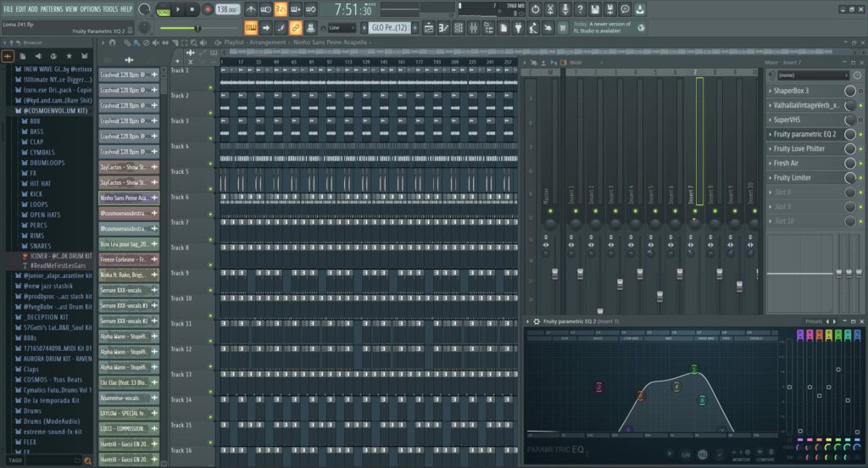Open the PATTERNS menu
The height and width of the screenshot is (468, 868).
52,8
